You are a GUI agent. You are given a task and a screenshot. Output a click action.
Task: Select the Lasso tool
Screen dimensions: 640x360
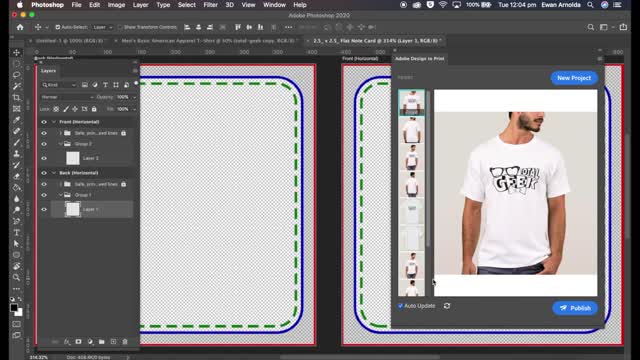[16, 75]
